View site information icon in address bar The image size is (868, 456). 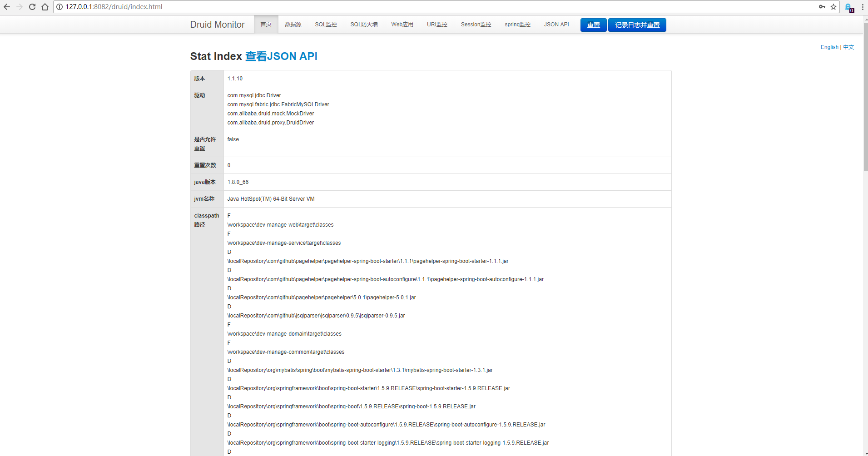coord(60,7)
